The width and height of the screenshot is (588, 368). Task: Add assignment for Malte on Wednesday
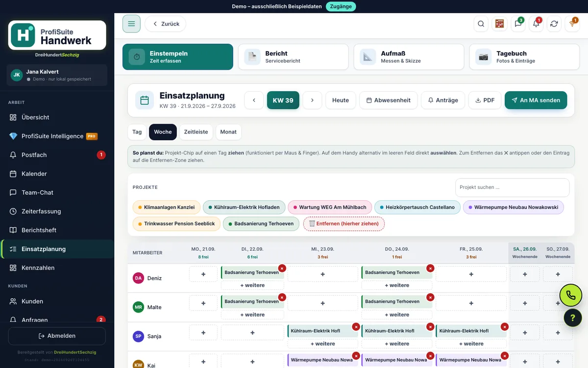coord(322,303)
